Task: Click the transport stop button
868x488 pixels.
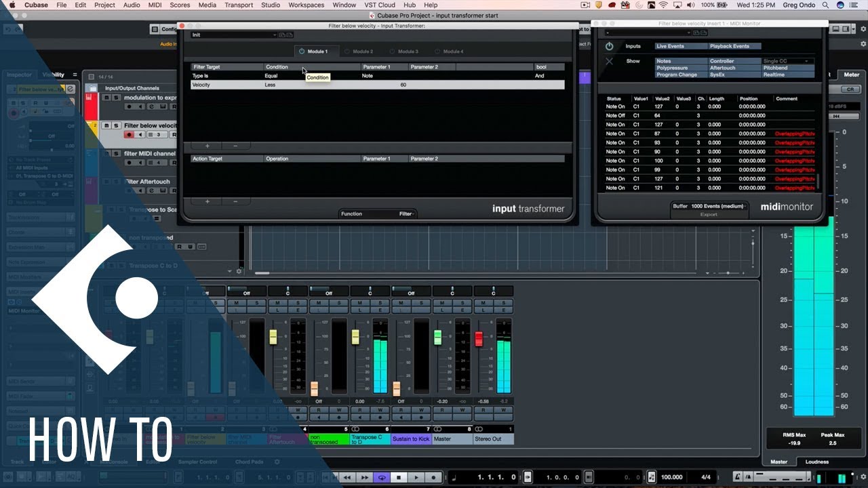Action: [x=399, y=477]
